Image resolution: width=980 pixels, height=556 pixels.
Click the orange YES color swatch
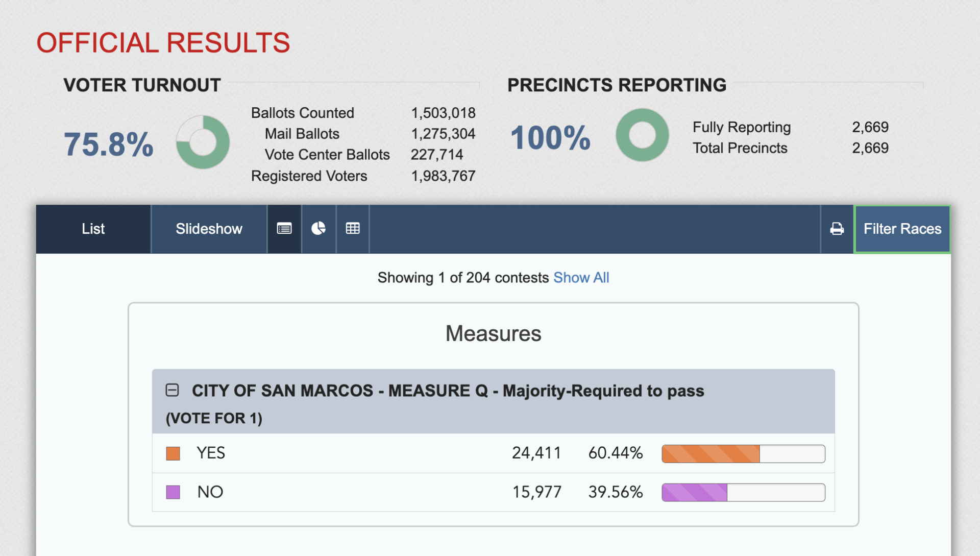173,453
